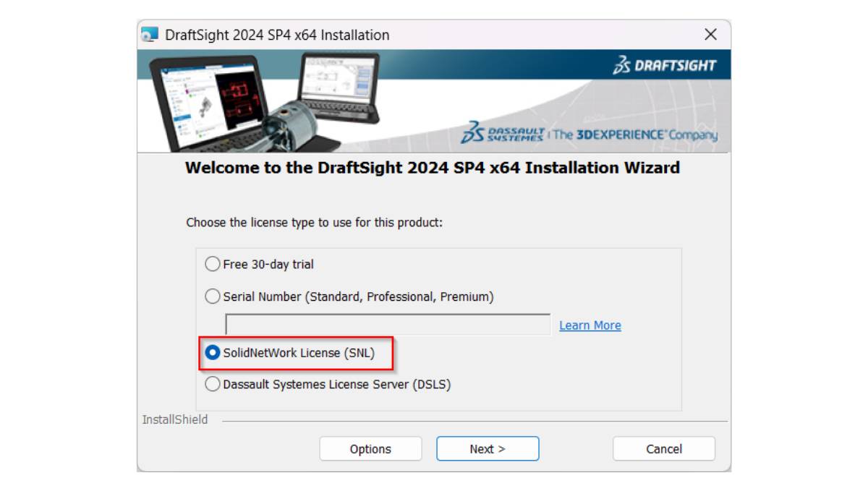Select SolidNetWork License (SNL) radio button

click(x=213, y=353)
